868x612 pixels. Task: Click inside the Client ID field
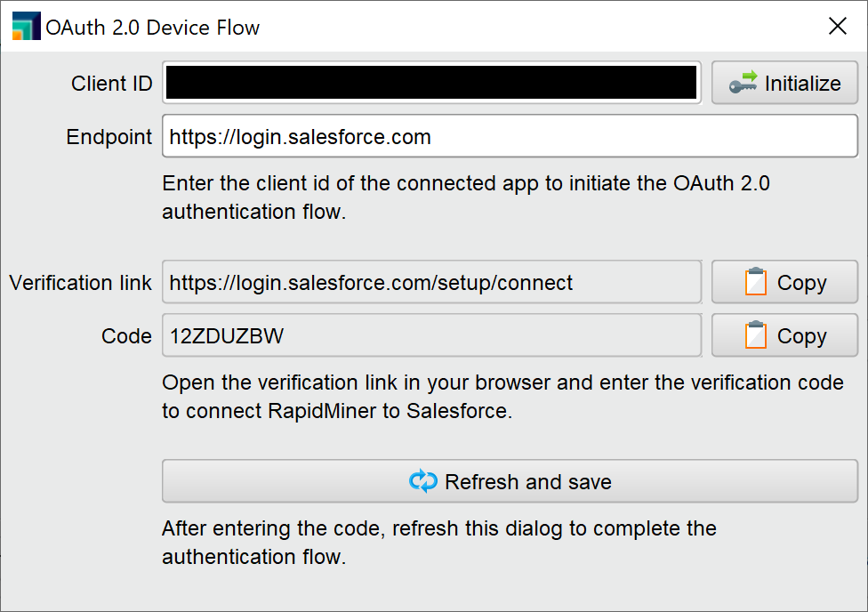430,82
